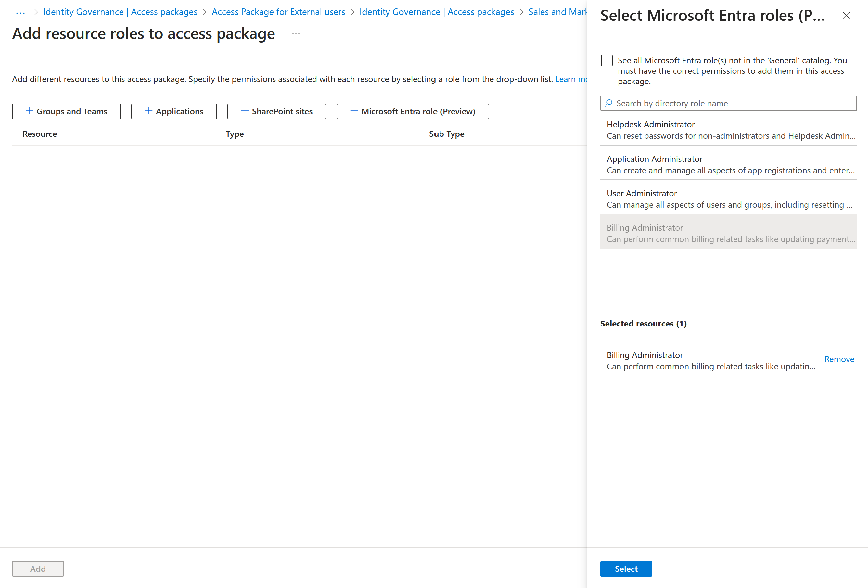
Task: Toggle the See all Microsoft Entra roles checkbox
Action: 606,60
